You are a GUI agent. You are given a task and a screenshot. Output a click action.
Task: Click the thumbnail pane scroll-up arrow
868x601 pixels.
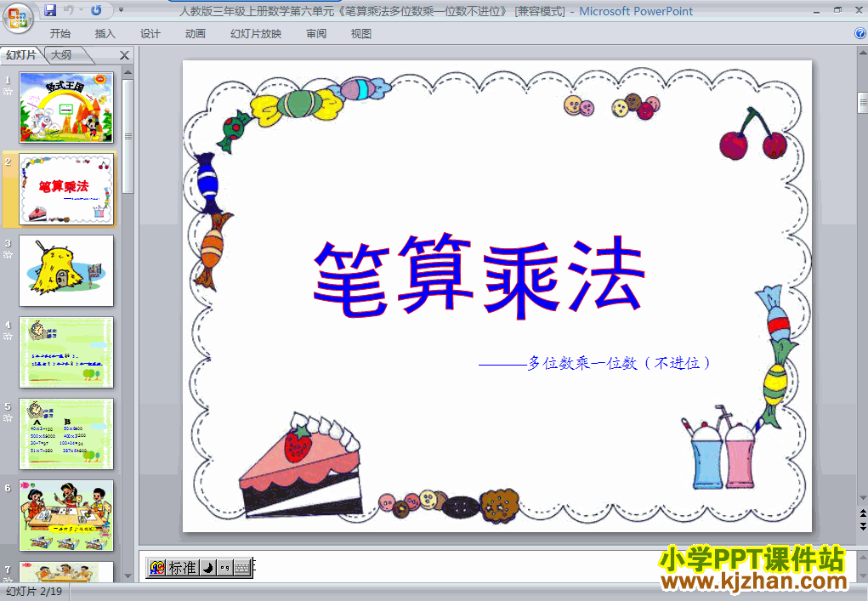point(128,72)
